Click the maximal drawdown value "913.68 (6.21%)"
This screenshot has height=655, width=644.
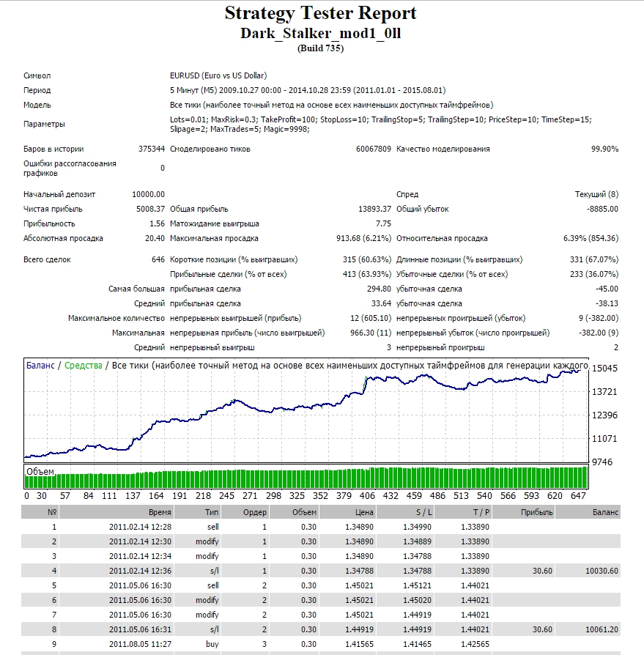tap(364, 238)
